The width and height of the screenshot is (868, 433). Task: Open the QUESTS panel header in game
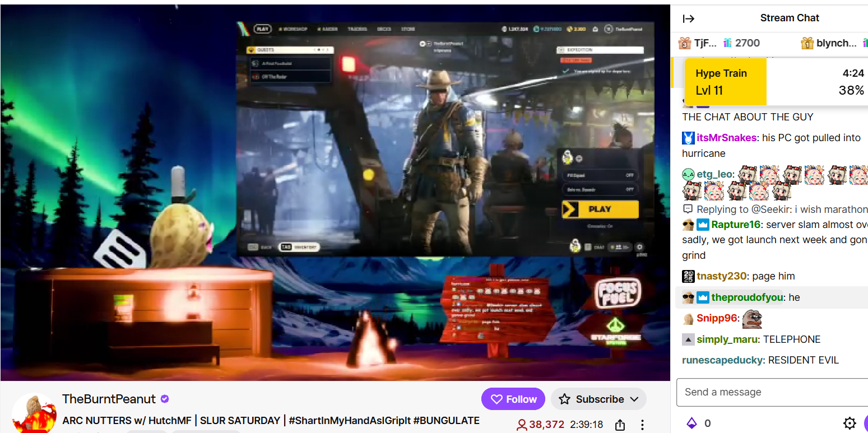[x=290, y=50]
